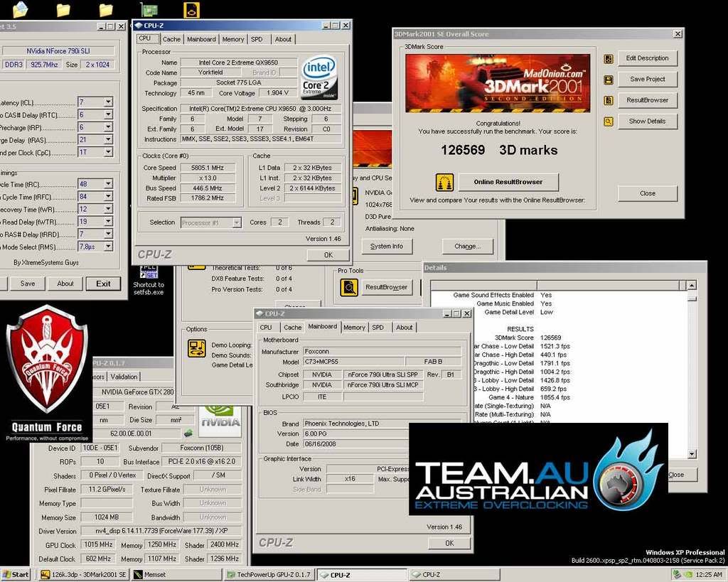The image size is (728, 582).
Task: Open the RMS mode select dropdown
Action: click(108, 247)
